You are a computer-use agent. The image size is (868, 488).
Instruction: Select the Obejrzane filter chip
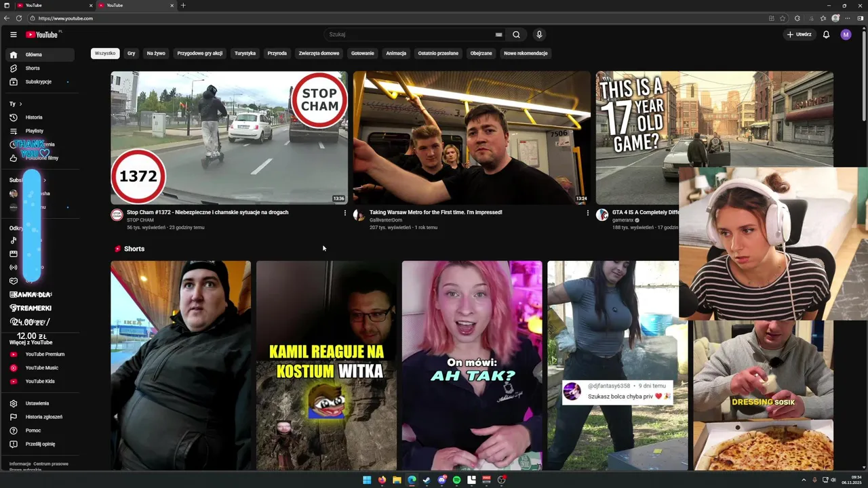481,53
